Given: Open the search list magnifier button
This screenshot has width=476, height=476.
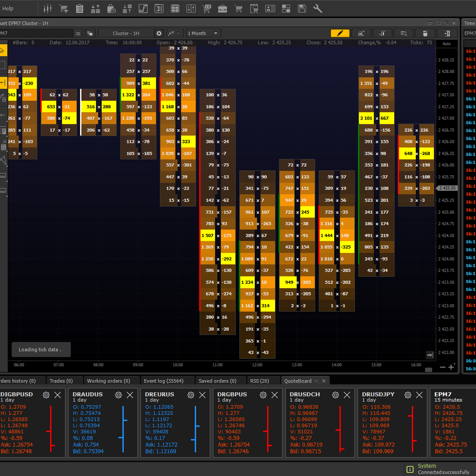Looking at the screenshot, I should tap(404, 33).
